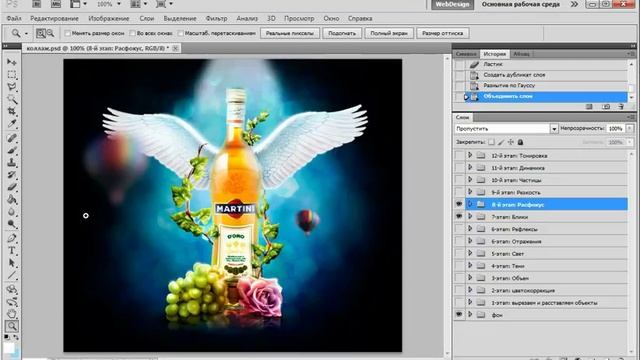Click the 'Реальные пикселы' button
Screen dimensions: 640x360
(x=290, y=33)
